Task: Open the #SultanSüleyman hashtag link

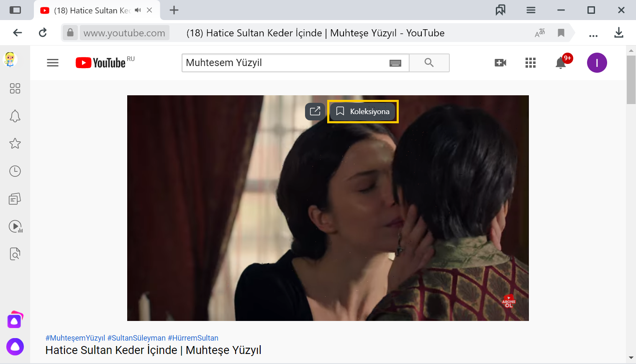Action: click(x=136, y=338)
